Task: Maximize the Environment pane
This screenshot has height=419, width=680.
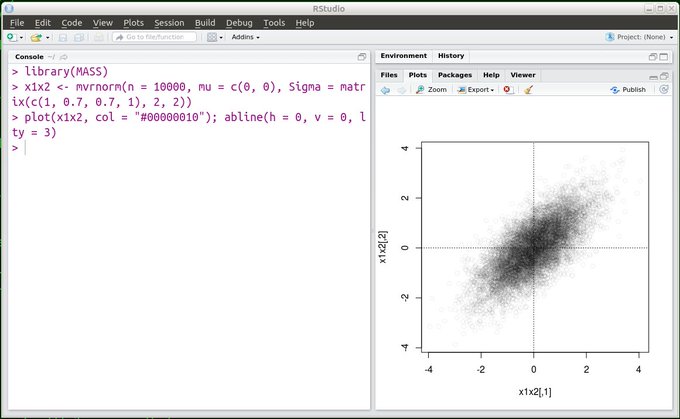Action: (664, 57)
